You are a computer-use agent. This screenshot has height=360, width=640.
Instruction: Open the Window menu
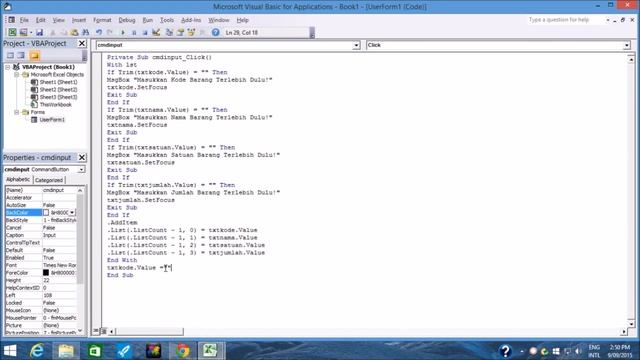pos(219,20)
